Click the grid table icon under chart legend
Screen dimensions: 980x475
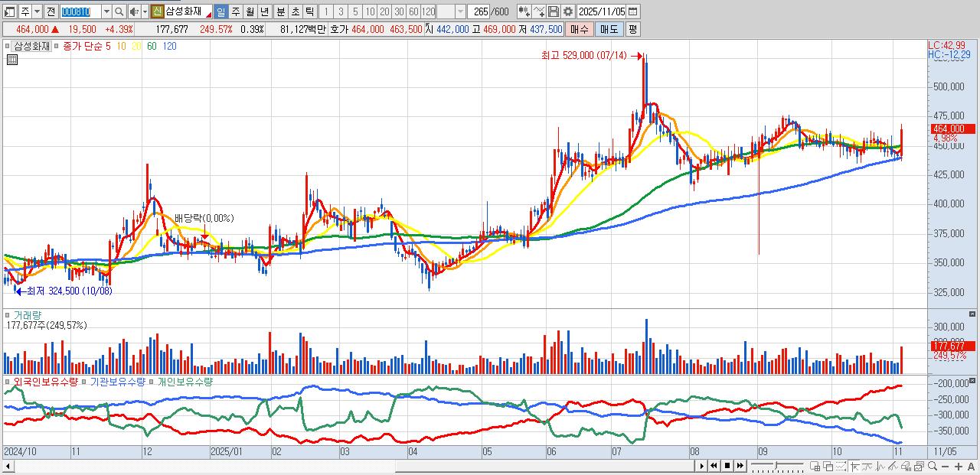(11, 59)
